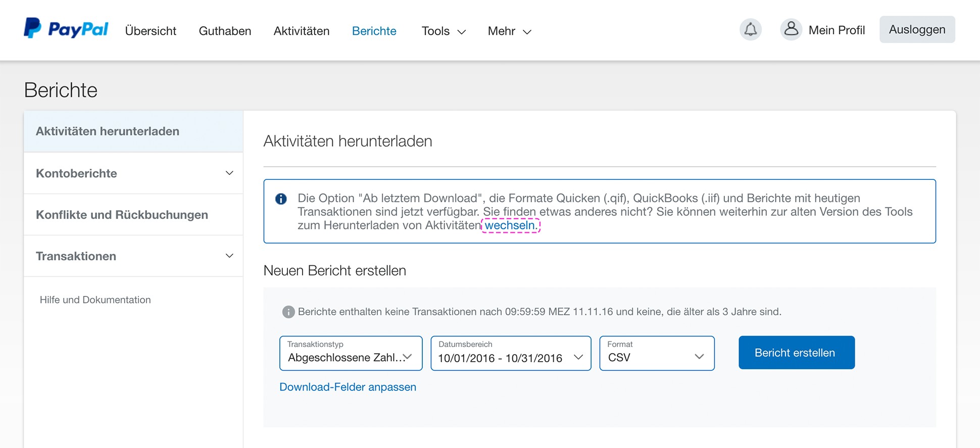Navigate to Guthaben
Screen dimensions: 980x448
click(x=225, y=31)
